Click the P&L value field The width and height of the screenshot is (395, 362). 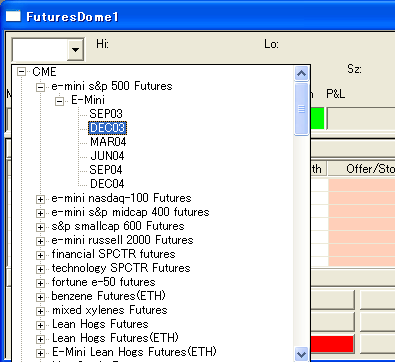(361, 118)
